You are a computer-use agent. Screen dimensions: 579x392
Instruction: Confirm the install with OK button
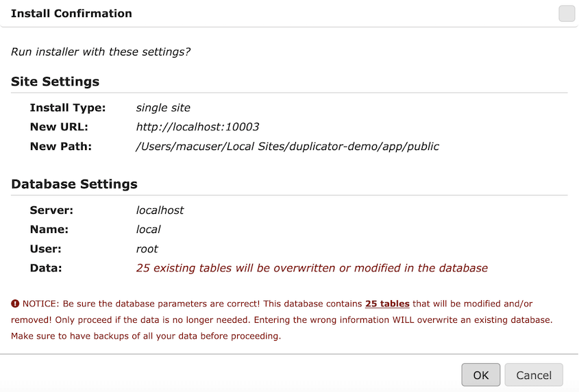click(x=480, y=375)
